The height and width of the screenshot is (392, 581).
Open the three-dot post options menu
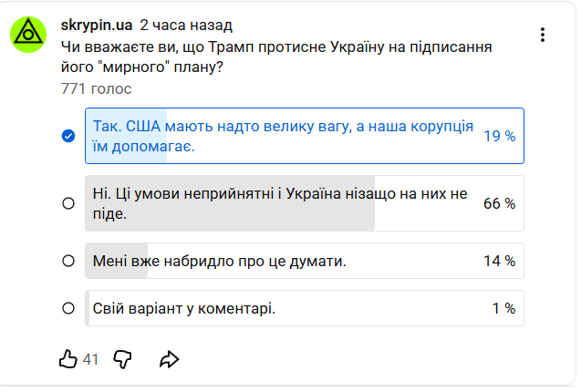pyautogui.click(x=543, y=35)
